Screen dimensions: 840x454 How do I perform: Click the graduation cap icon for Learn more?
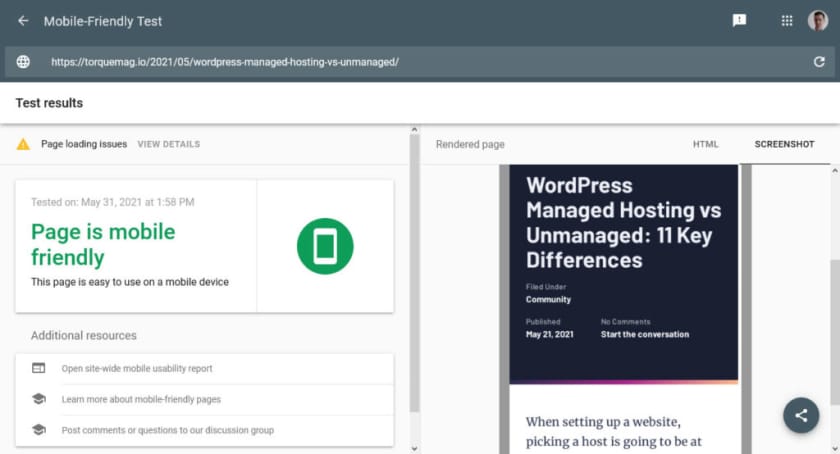click(39, 399)
